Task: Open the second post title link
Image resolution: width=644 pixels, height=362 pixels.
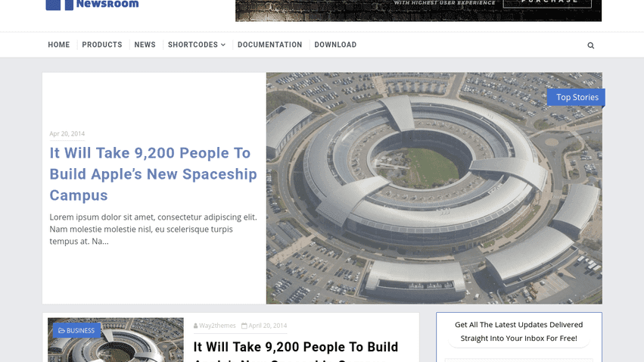Action: point(296,351)
